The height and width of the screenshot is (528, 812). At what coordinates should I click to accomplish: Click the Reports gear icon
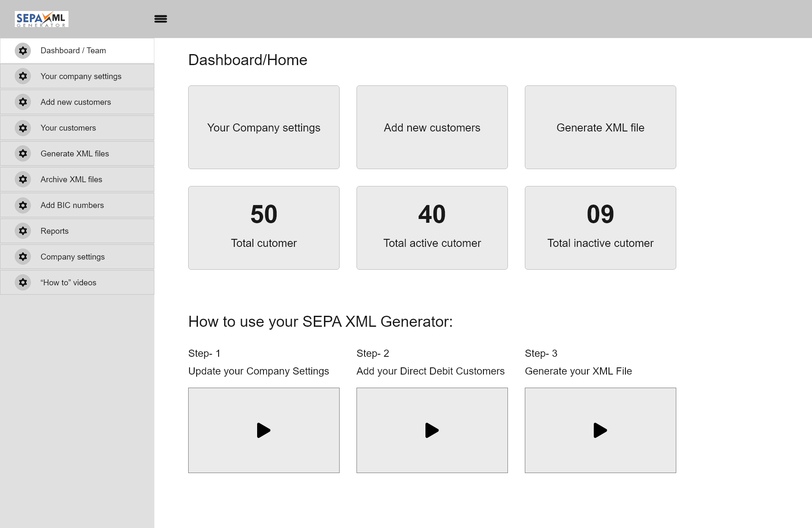tap(23, 230)
